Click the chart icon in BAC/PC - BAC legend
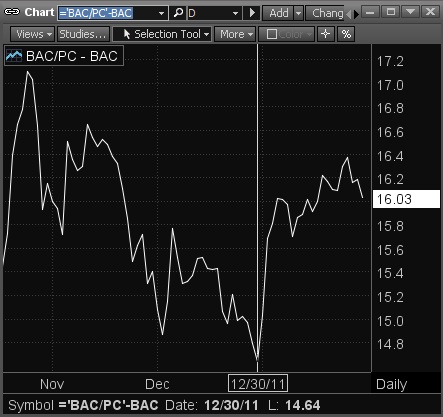Image resolution: width=443 pixels, height=417 pixels. point(14,56)
